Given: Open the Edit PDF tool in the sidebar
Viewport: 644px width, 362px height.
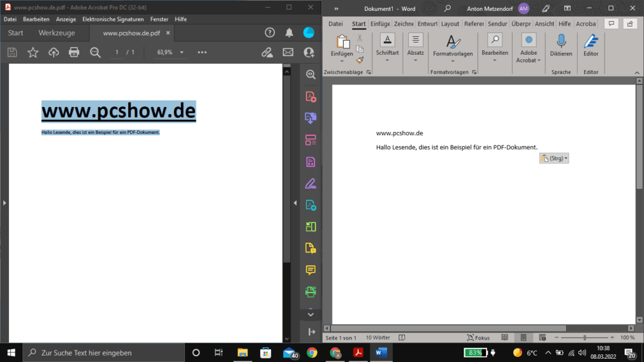Looking at the screenshot, I should (x=311, y=162).
